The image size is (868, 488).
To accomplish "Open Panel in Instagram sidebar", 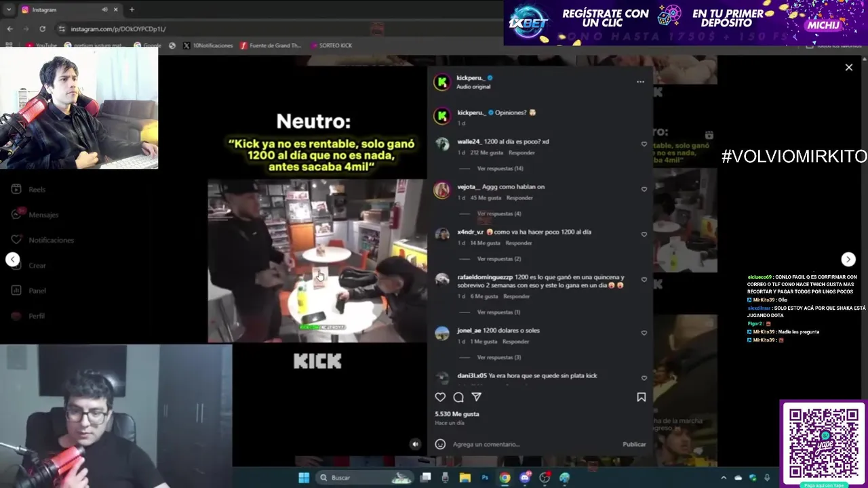I will [29, 291].
